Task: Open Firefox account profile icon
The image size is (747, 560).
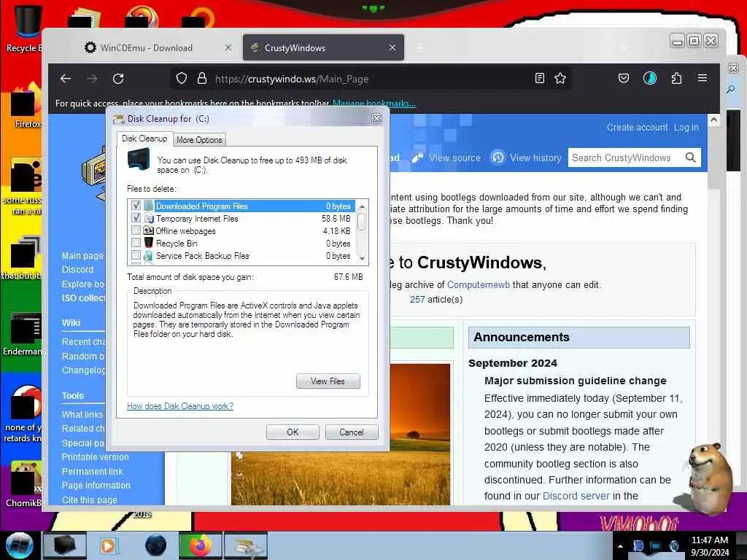Action: [650, 79]
